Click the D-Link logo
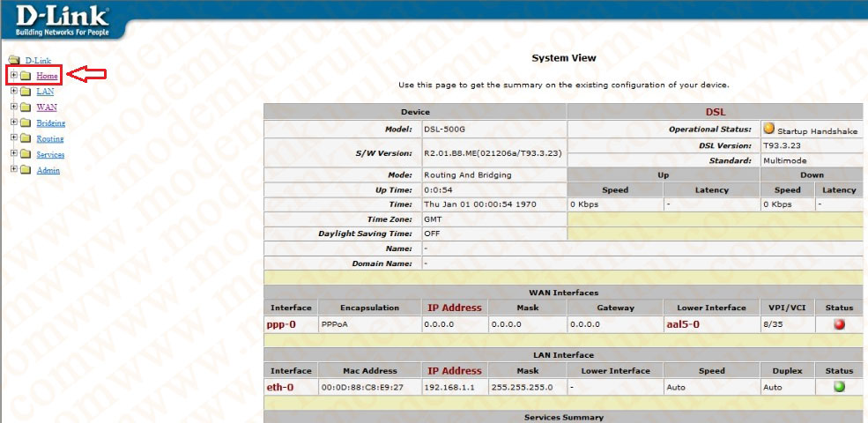Viewport: 868px width, 423px height. point(62,20)
